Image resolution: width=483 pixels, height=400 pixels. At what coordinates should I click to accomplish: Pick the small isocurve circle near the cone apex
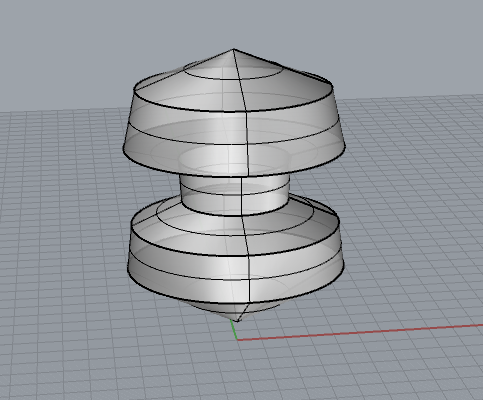tap(233, 71)
